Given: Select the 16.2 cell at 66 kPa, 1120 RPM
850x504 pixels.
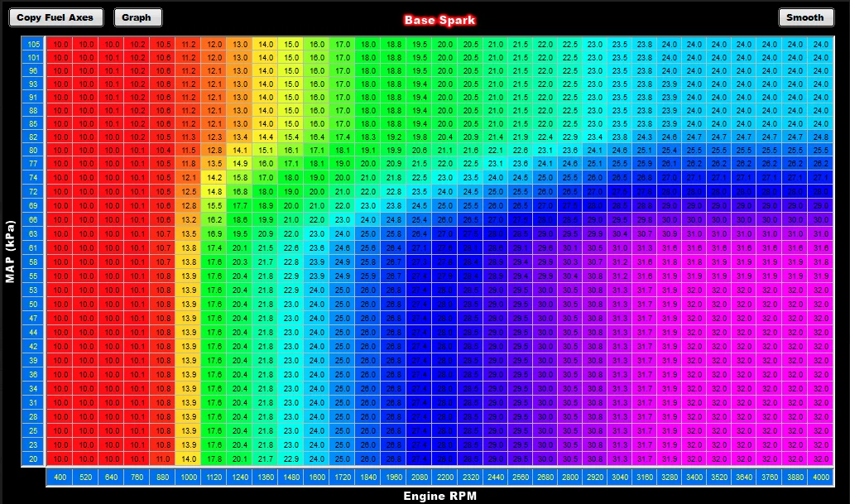Looking at the screenshot, I should tap(214, 219).
